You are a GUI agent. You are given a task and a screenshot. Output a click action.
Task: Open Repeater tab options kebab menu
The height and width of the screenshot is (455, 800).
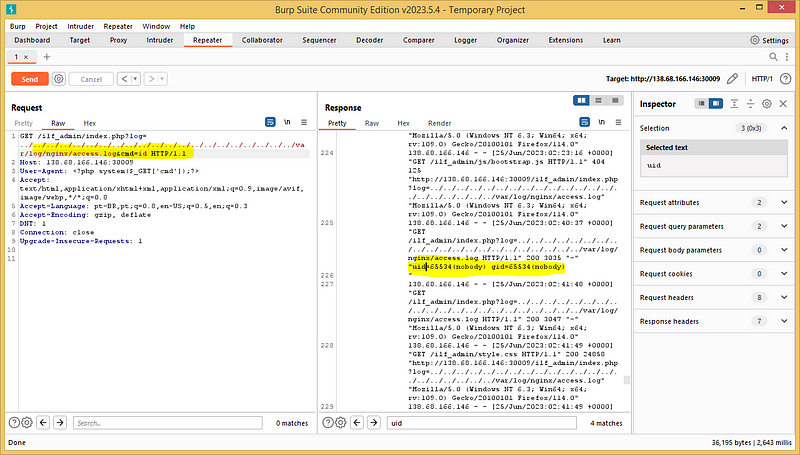pos(787,57)
